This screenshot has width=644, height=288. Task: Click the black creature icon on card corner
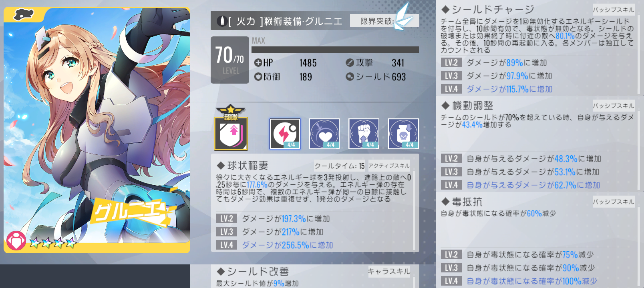click(x=24, y=15)
